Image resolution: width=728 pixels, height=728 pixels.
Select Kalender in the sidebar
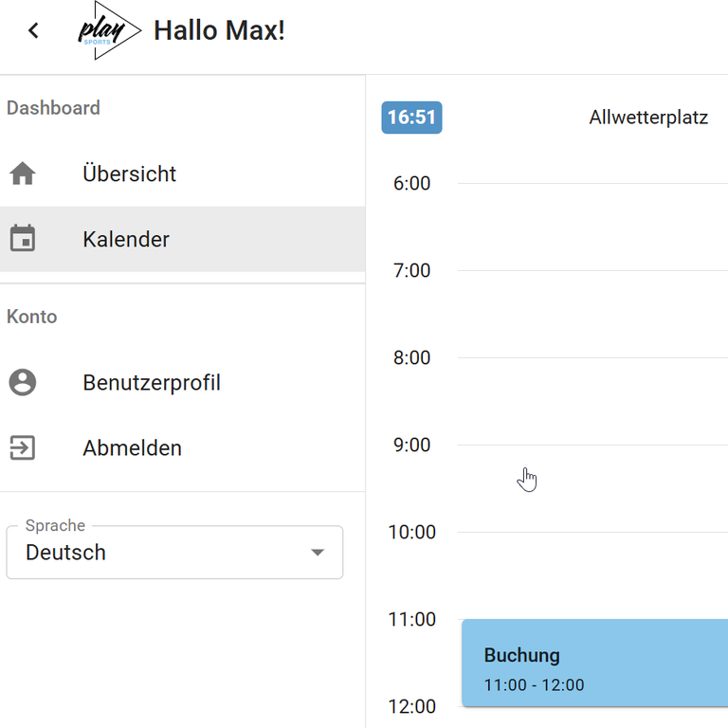pos(126,240)
